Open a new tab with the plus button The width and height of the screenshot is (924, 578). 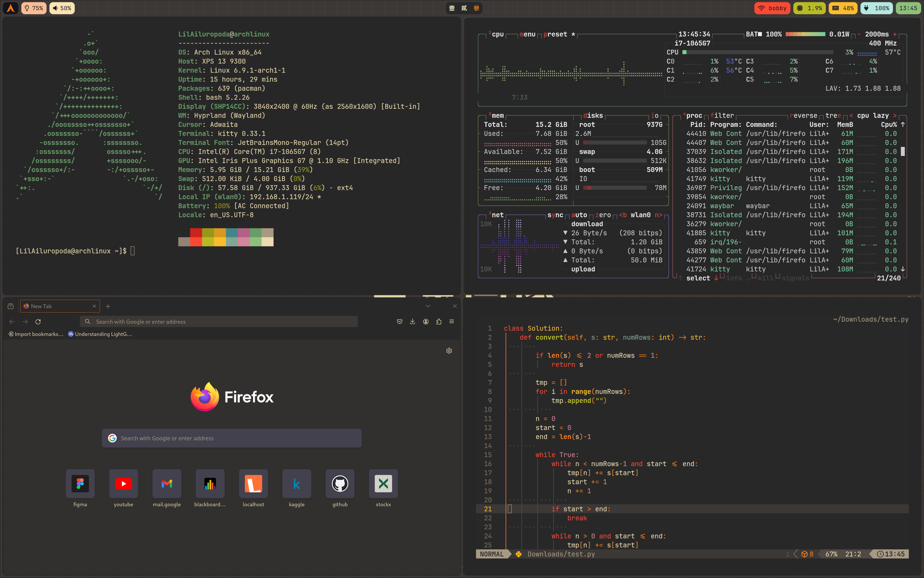[108, 306]
